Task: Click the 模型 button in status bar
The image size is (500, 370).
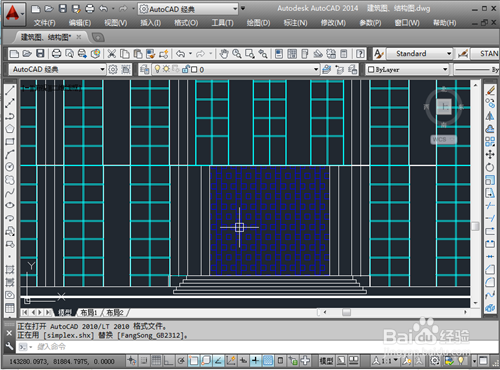Action: [326, 360]
